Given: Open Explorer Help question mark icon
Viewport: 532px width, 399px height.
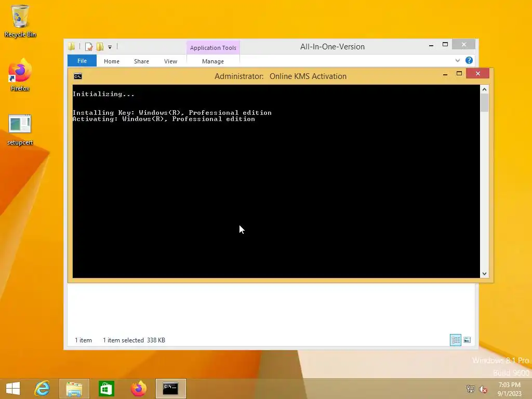Looking at the screenshot, I should (469, 60).
